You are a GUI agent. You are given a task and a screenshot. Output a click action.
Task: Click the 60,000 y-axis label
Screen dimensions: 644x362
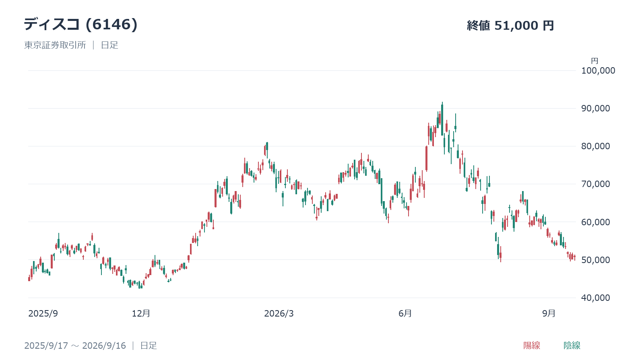tap(596, 222)
